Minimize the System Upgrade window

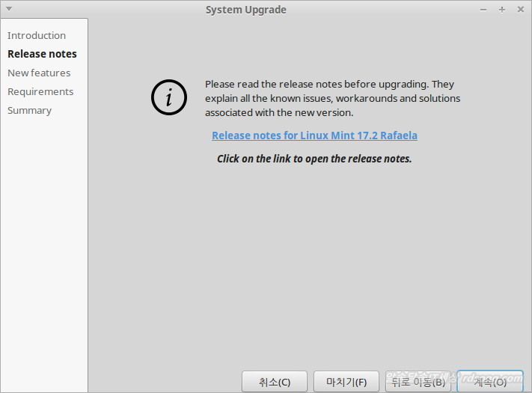[483, 10]
